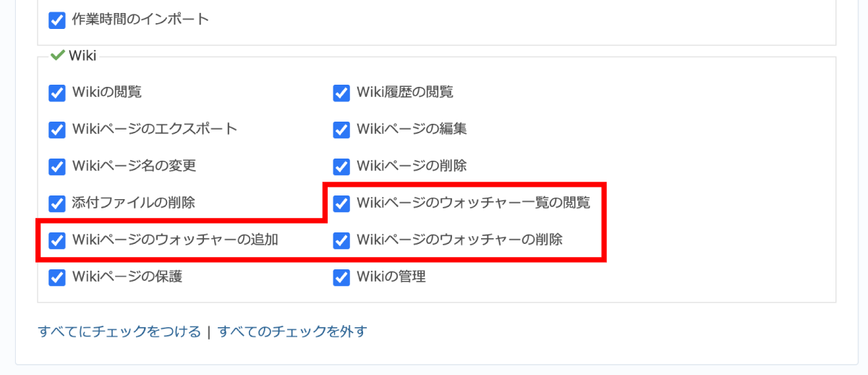Uncheck 作業時間のインポート checkbox
Screen dimensions: 868x375
tap(57, 20)
